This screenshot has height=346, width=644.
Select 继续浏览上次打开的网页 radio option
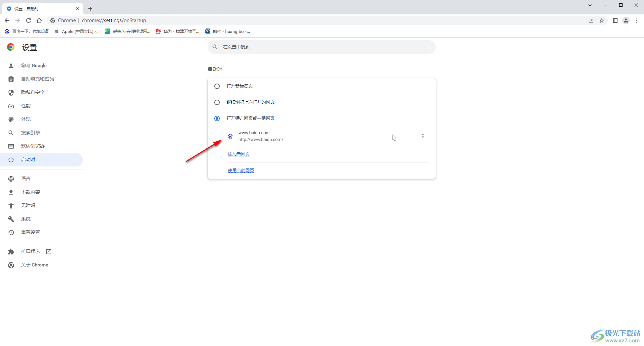(x=217, y=102)
